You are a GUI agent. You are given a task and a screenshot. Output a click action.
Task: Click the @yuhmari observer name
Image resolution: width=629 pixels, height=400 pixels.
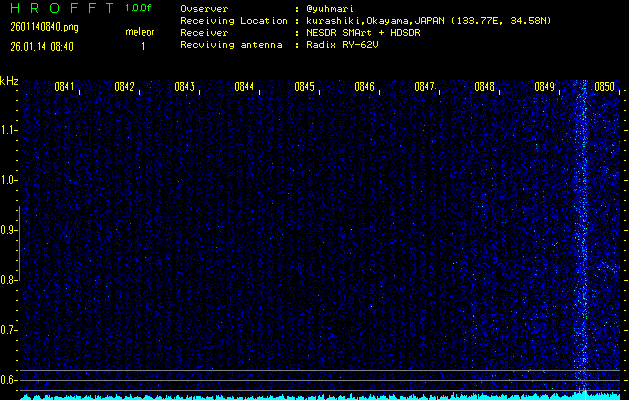(x=334, y=8)
